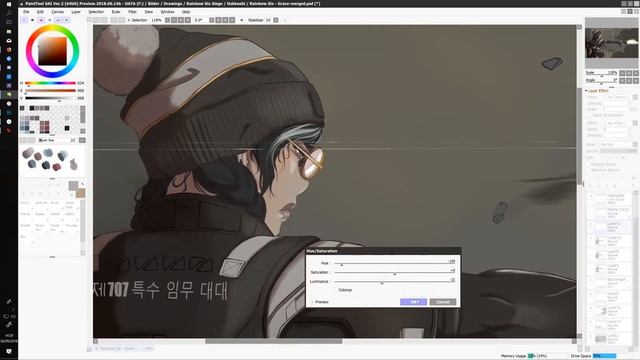
Task: Open the Filter menu
Action: tap(132, 12)
